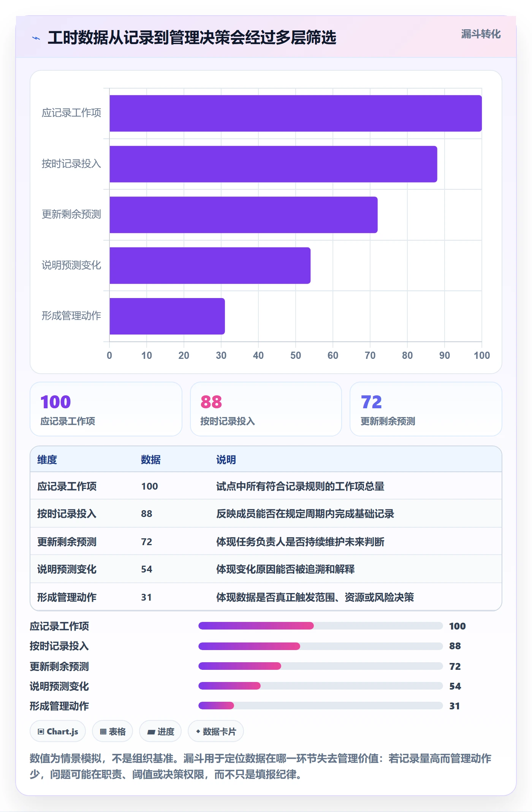Click the 更新剩余预测 bar in the chart
Screen dimensions: 532x812
[244, 215]
